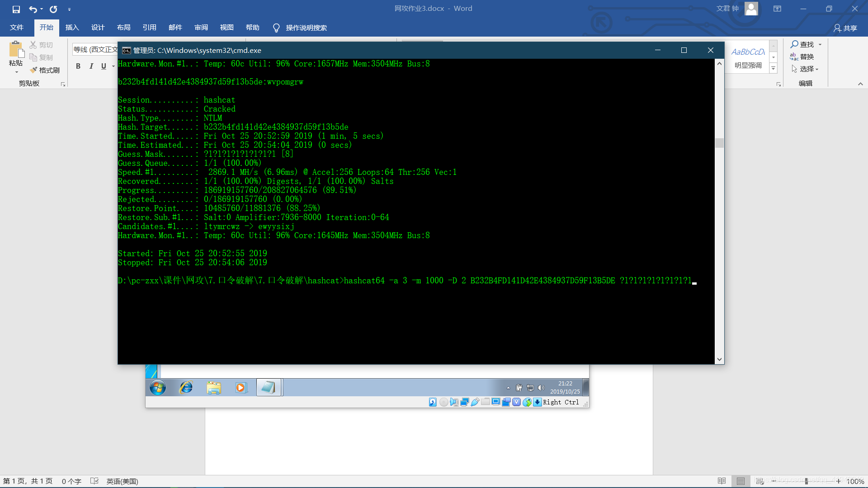Toggle Italic formatting
This screenshot has width=868, height=488.
pos(91,66)
